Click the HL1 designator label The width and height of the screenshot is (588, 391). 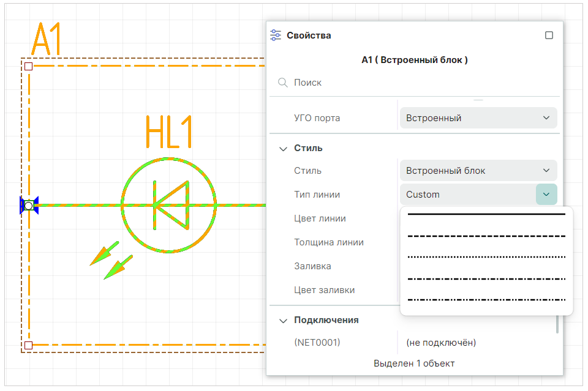[x=168, y=132]
